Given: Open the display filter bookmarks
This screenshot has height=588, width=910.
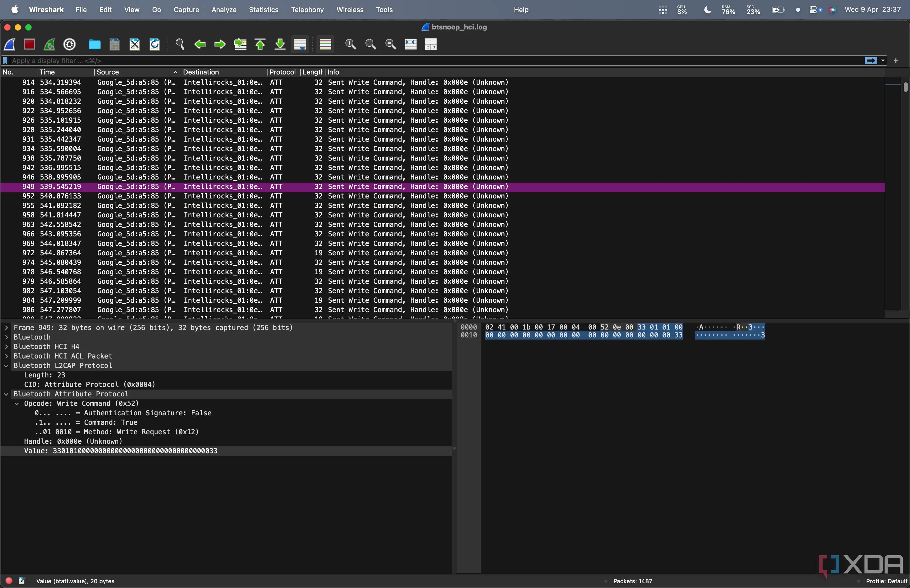Looking at the screenshot, I should [5, 61].
